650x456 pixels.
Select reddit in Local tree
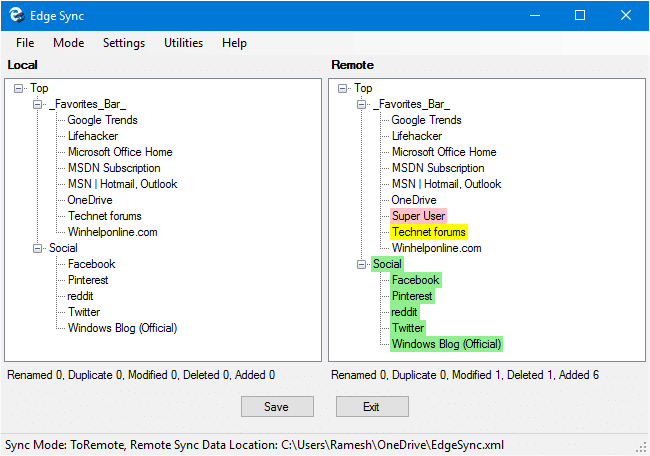80,296
